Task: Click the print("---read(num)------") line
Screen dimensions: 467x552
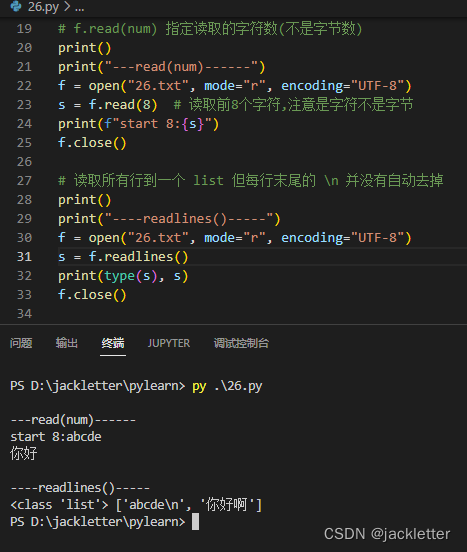Action: (162, 67)
